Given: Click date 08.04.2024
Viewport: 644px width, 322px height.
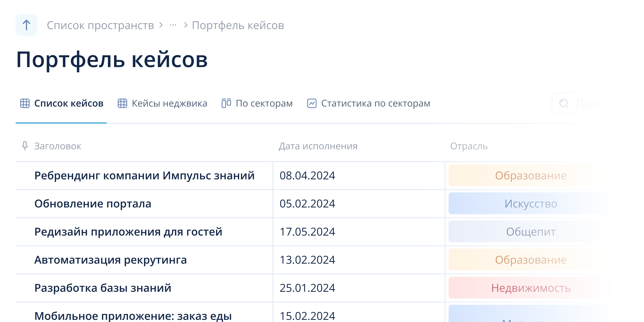Looking at the screenshot, I should pyautogui.click(x=307, y=175).
